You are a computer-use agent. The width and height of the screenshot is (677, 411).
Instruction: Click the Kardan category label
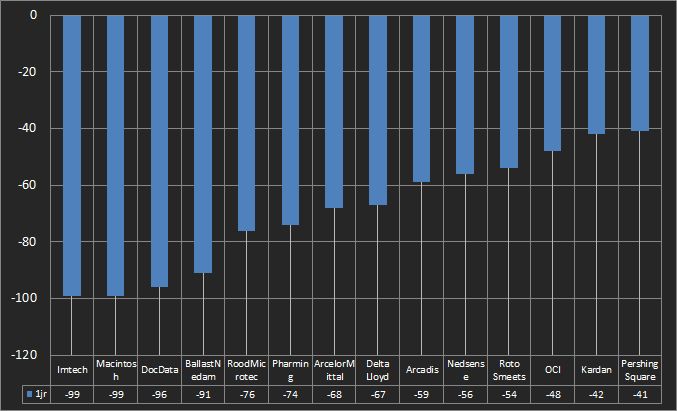[596, 370]
